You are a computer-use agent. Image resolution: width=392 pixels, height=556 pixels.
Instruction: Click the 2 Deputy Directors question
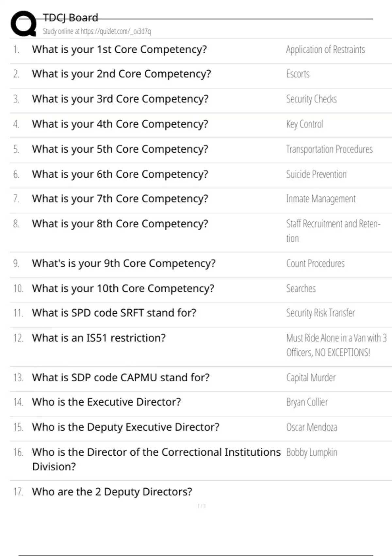pos(112,492)
